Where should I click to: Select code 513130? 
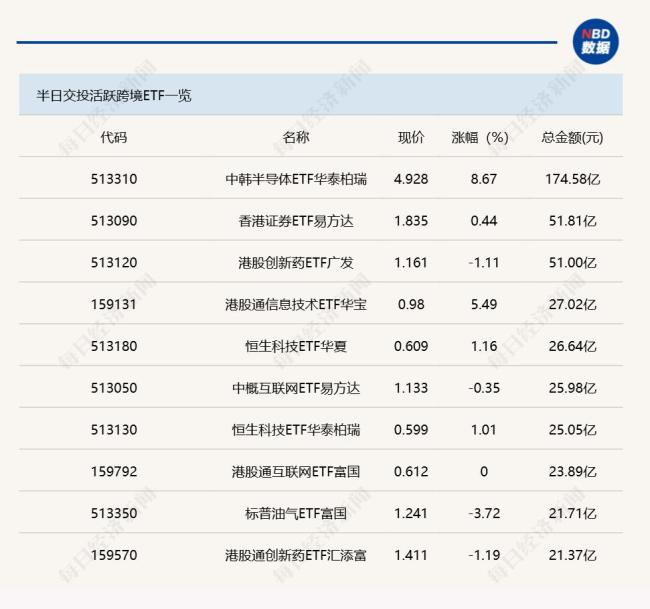pos(114,430)
